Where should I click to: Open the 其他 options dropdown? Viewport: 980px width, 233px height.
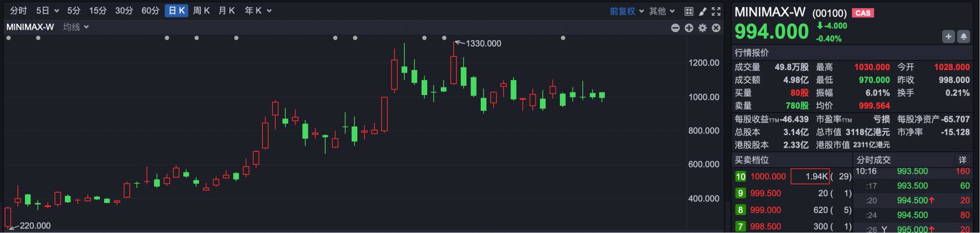(662, 11)
